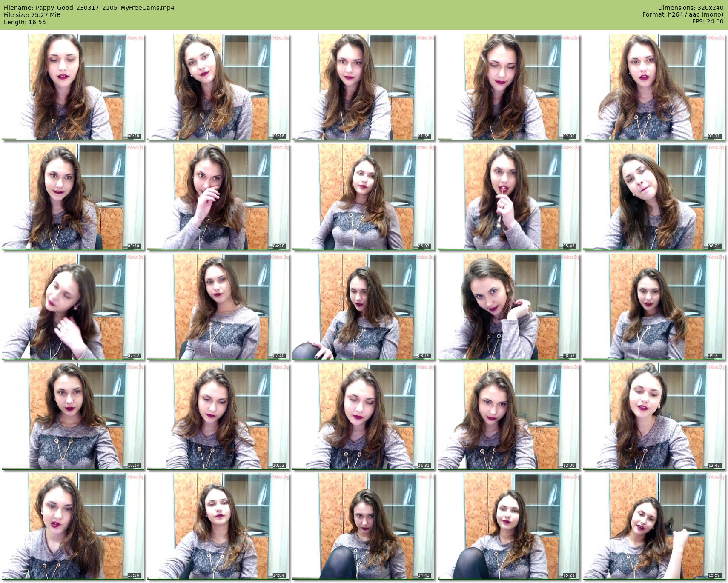The width and height of the screenshot is (728, 583).
Task: Select the thumbnail timestamped 14:43
Action: (364, 526)
